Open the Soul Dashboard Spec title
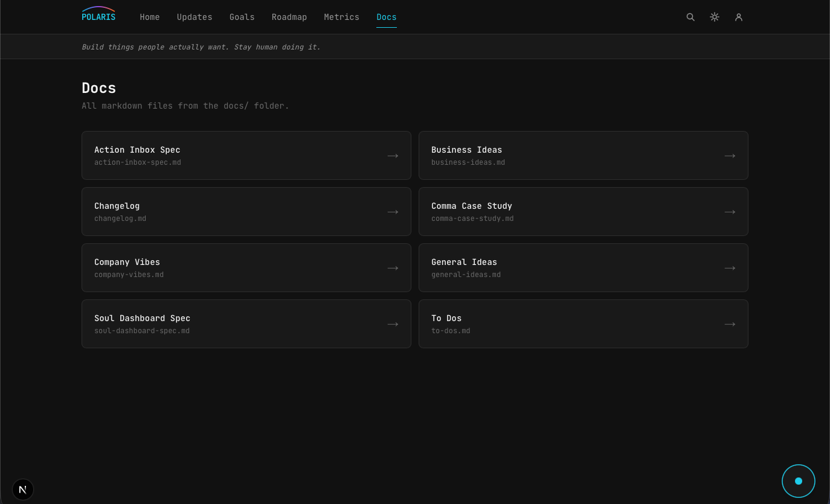 click(x=142, y=318)
